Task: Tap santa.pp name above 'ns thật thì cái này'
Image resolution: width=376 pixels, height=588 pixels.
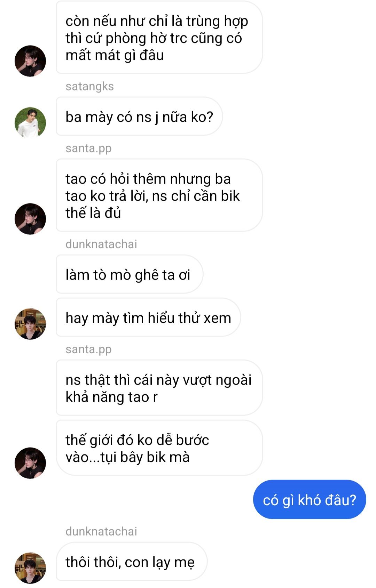Action: (x=89, y=349)
